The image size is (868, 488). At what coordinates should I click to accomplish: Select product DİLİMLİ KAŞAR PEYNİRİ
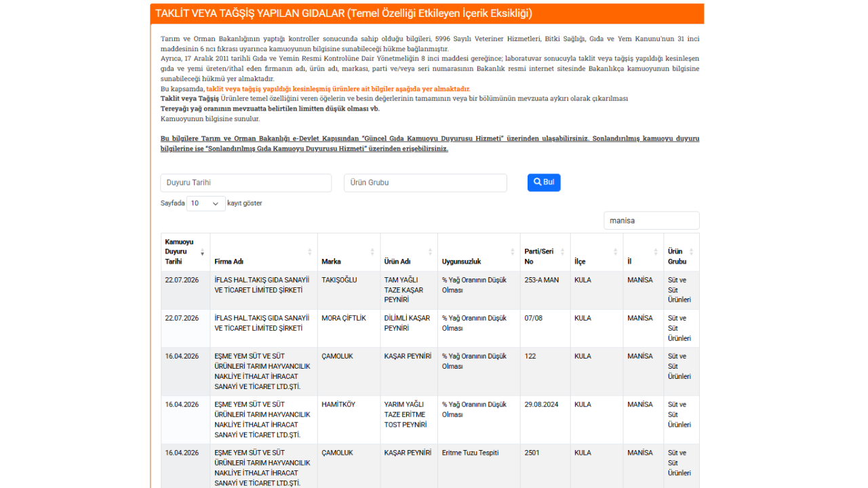tap(407, 323)
